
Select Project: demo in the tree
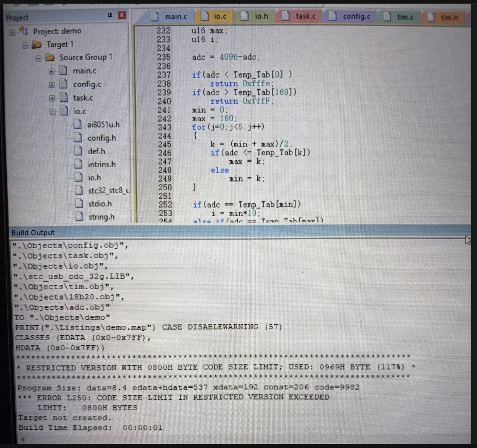click(x=57, y=31)
